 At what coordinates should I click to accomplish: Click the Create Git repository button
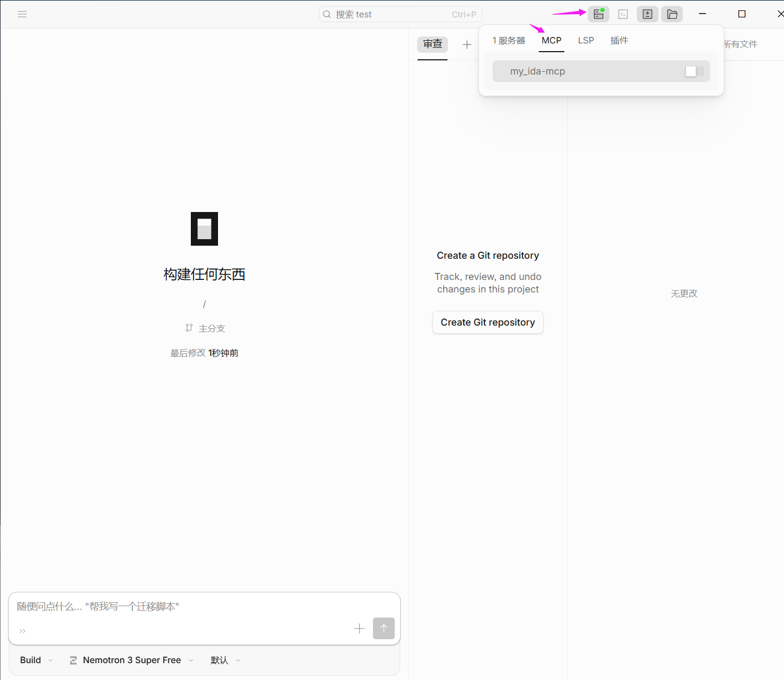pyautogui.click(x=488, y=322)
